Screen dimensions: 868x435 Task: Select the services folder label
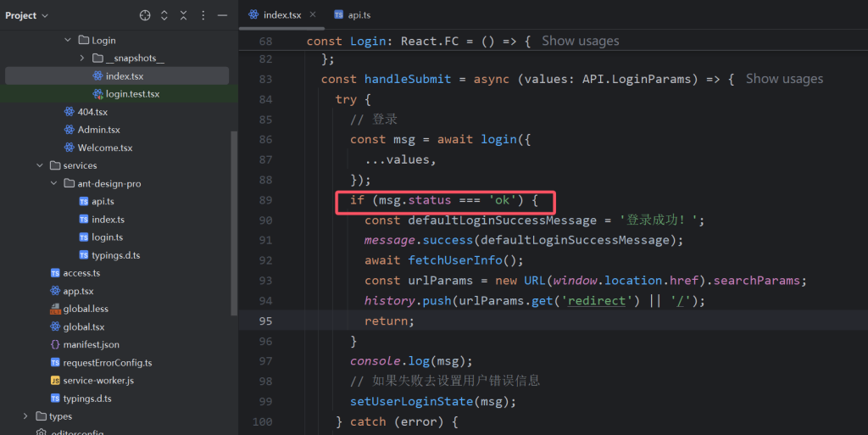pyautogui.click(x=80, y=165)
